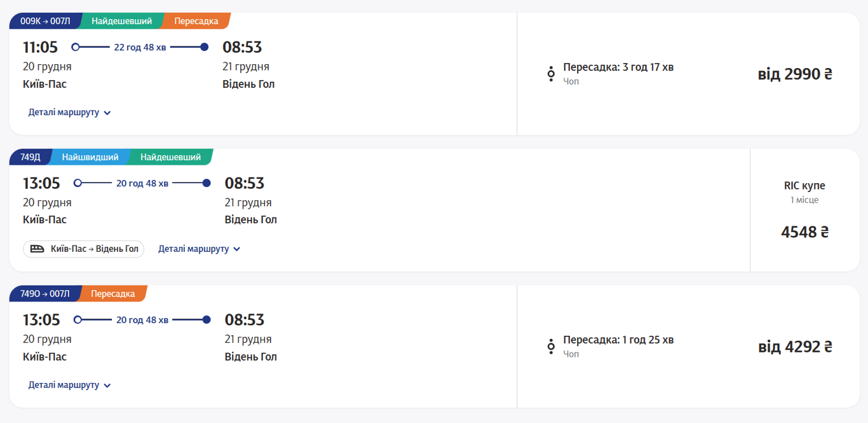The width and height of the screenshot is (868, 423).
Task: Click the duration line showing 22 год 48 хв
Action: coord(140,46)
